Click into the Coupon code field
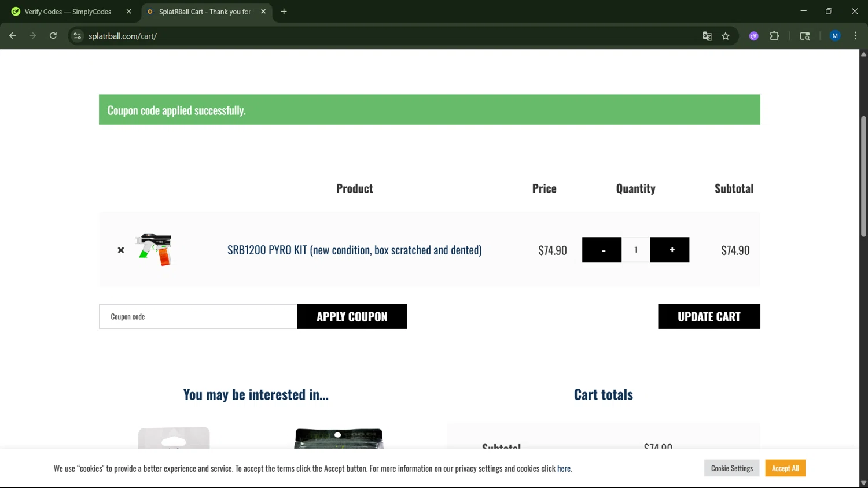868x488 pixels. point(198,316)
